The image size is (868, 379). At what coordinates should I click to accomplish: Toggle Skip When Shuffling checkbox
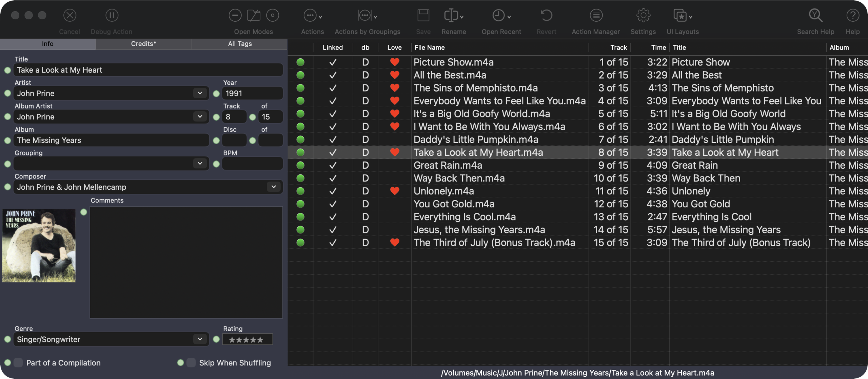tap(191, 362)
